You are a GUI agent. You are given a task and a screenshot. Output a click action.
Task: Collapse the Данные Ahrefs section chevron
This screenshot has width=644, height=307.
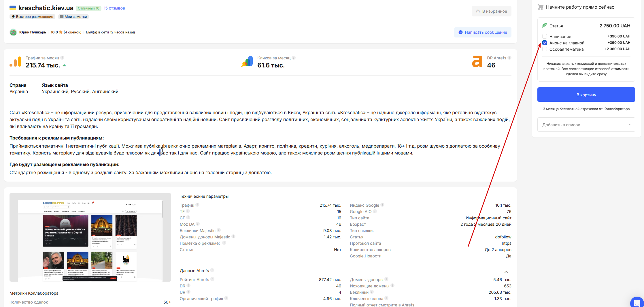506,272
